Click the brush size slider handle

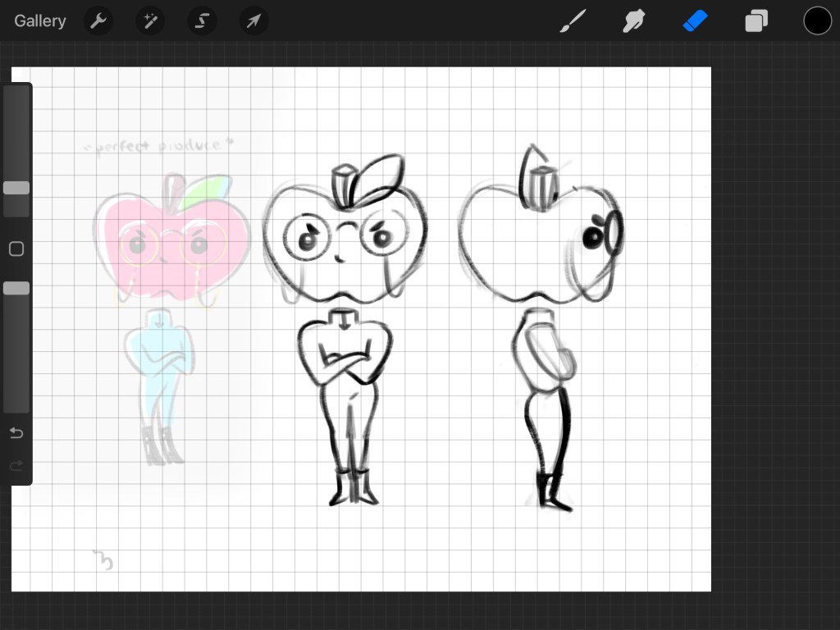(16, 188)
